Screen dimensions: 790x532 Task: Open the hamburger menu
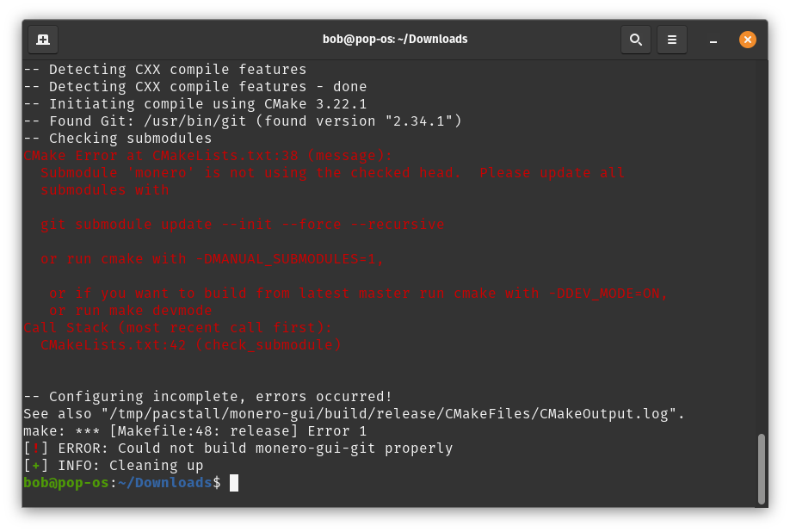pos(672,39)
